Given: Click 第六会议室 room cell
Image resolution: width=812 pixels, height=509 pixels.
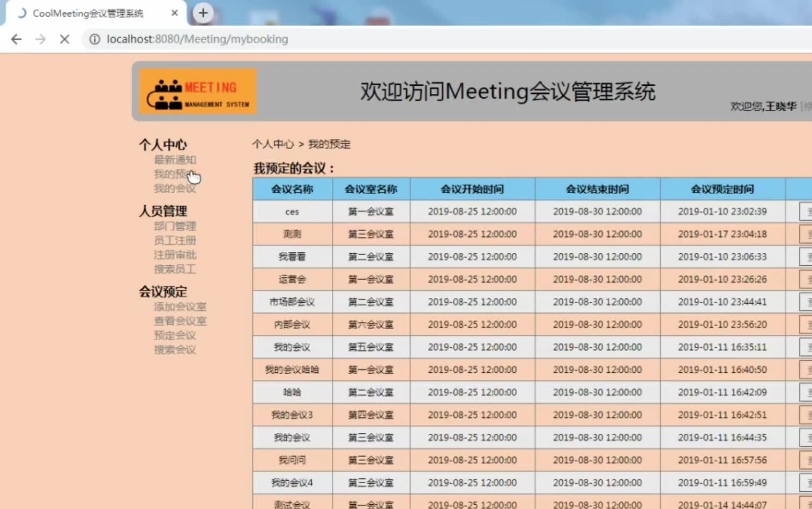Looking at the screenshot, I should tap(371, 325).
